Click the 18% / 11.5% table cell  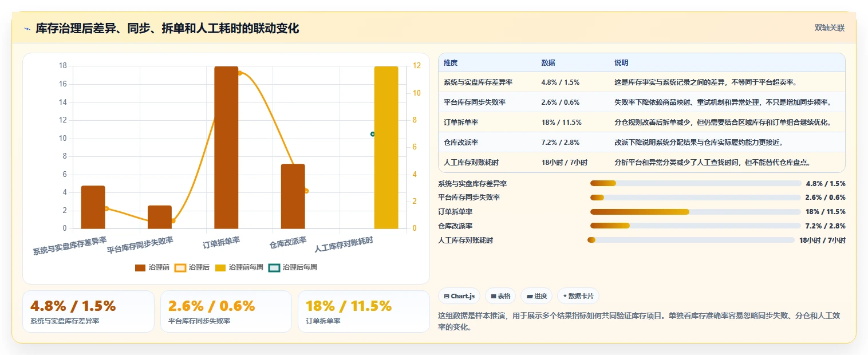(561, 123)
